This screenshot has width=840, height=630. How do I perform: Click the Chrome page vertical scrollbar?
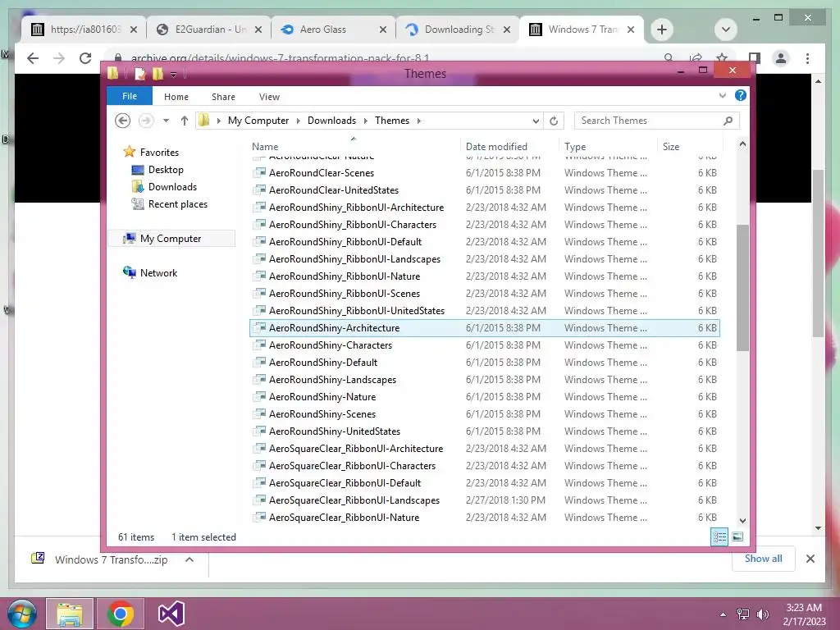point(818,253)
